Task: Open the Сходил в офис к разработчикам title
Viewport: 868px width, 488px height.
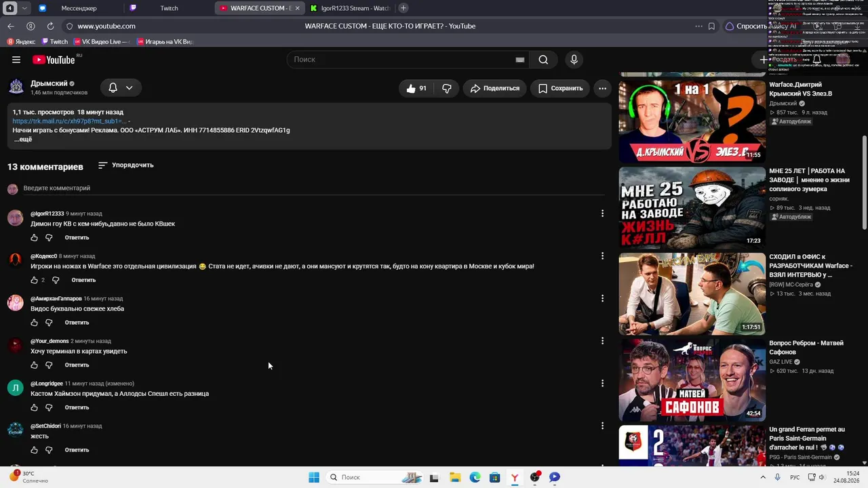Action: tap(810, 266)
